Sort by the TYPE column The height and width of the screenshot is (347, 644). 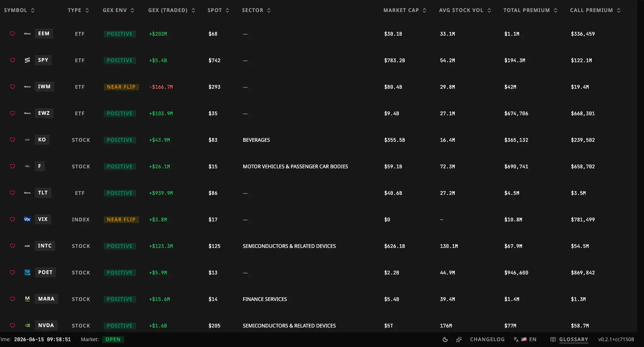78,10
